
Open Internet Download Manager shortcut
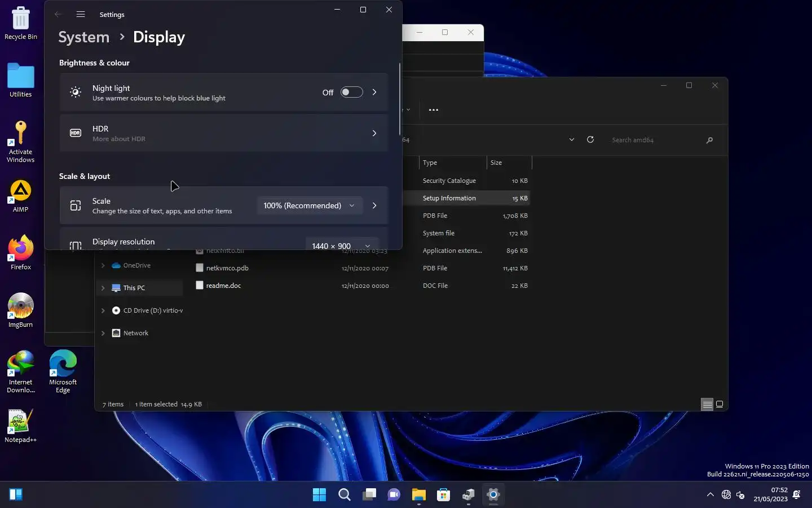click(x=21, y=371)
